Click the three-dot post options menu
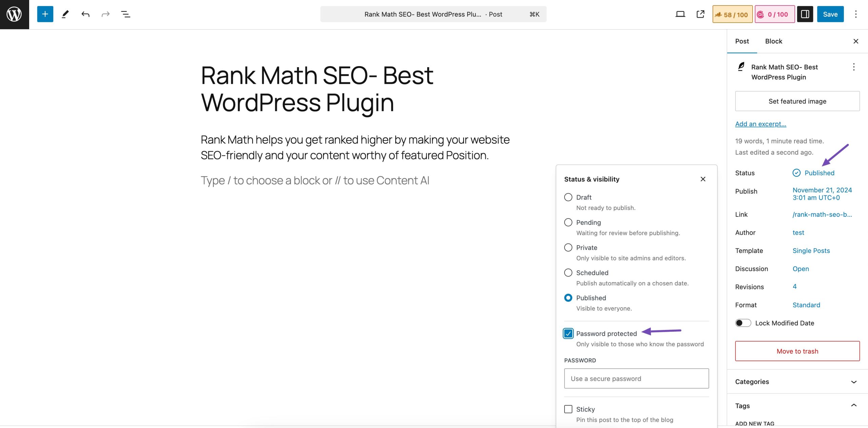 [854, 66]
